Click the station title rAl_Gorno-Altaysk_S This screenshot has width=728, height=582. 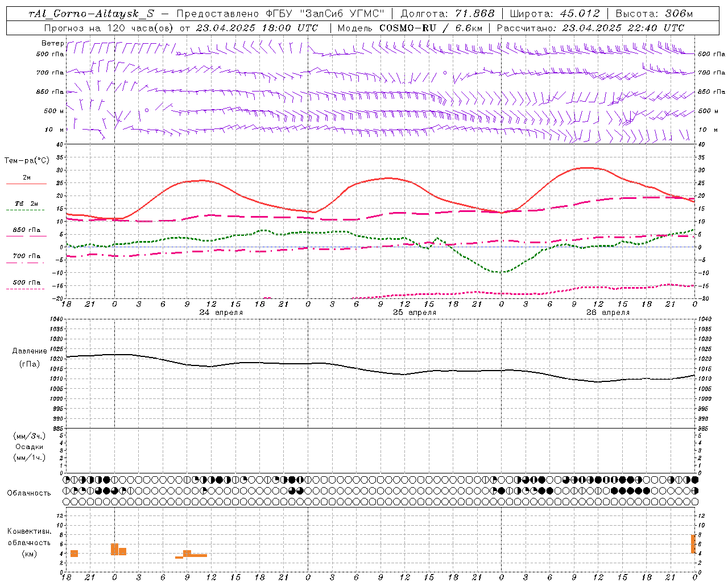(91, 14)
